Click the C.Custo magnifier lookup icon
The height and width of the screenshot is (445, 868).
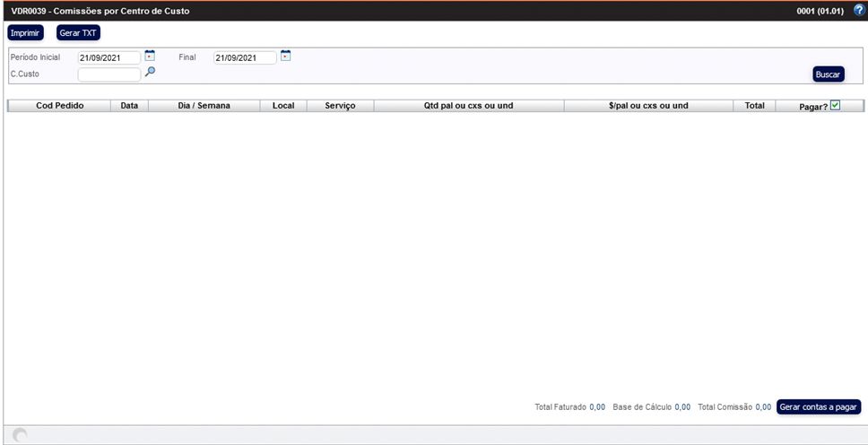pyautogui.click(x=150, y=73)
